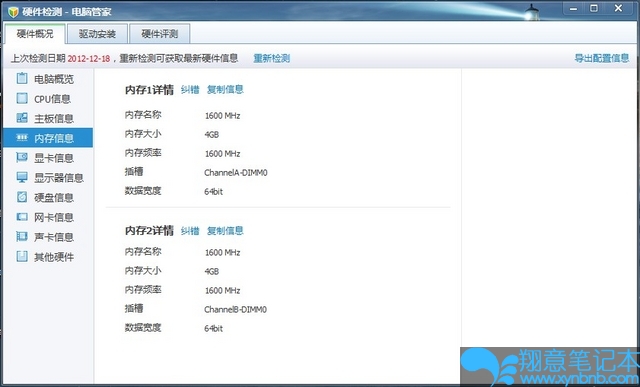Open 显示器信息 in the sidebar

[48, 178]
